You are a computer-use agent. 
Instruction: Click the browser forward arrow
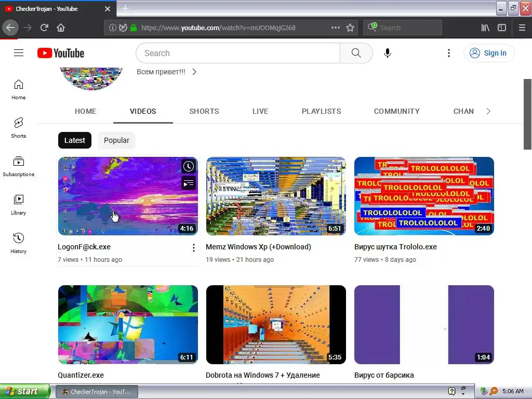pyautogui.click(x=28, y=28)
